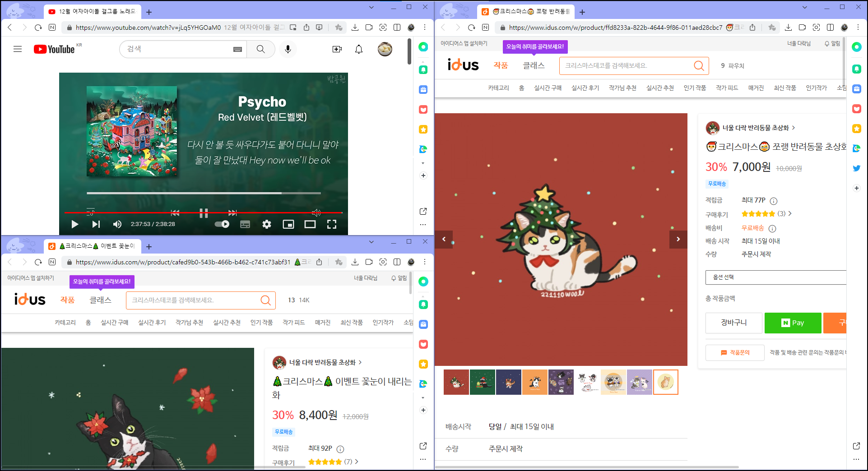Open 구매후기 (7) reviews chevron
The height and width of the screenshot is (471, 868).
(357, 462)
